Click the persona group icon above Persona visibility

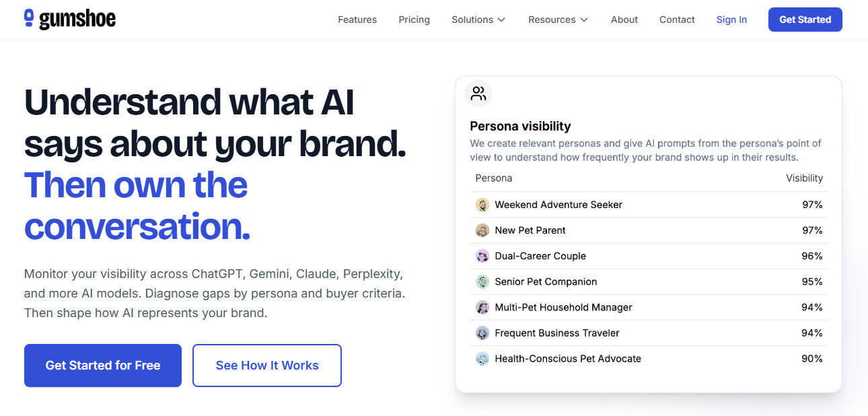coord(478,94)
